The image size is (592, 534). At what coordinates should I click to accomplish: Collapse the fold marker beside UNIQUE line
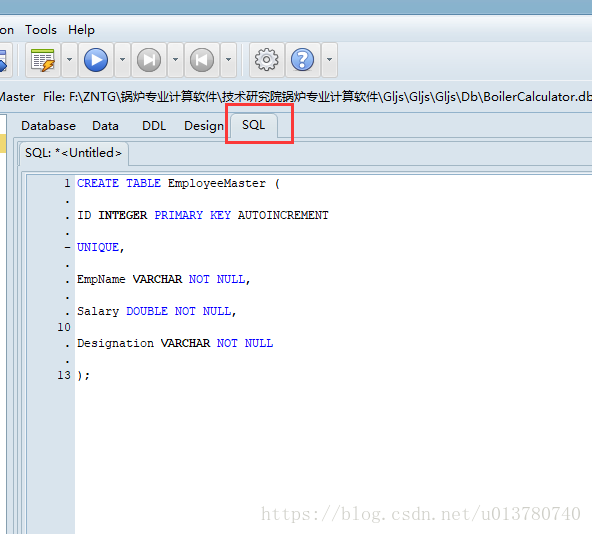point(67,248)
